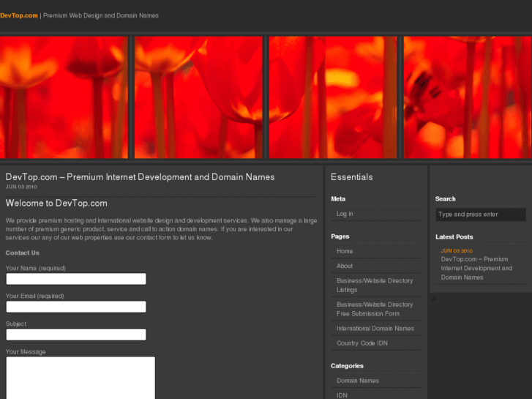Focus the Your Email input field
Viewport: 532px width, 399px height.
tap(76, 307)
